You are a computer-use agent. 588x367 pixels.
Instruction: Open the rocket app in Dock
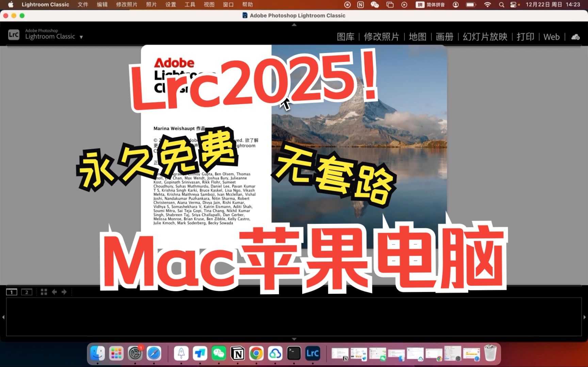tap(181, 353)
